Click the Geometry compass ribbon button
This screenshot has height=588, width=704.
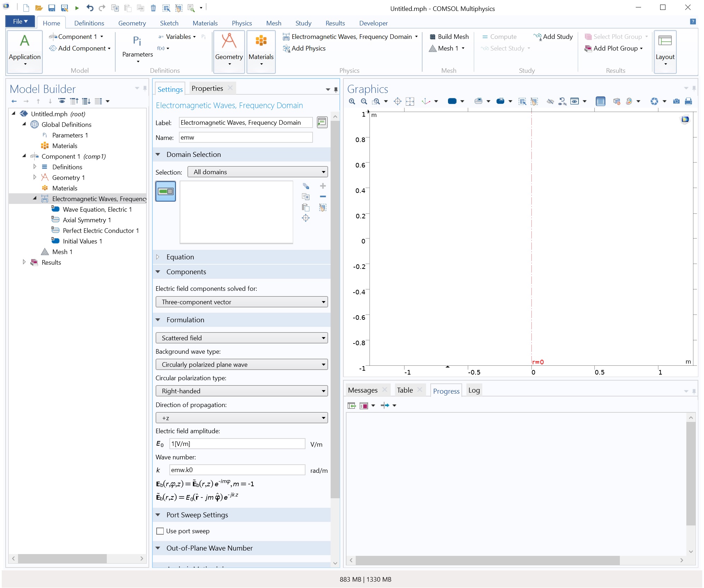pyautogui.click(x=229, y=52)
